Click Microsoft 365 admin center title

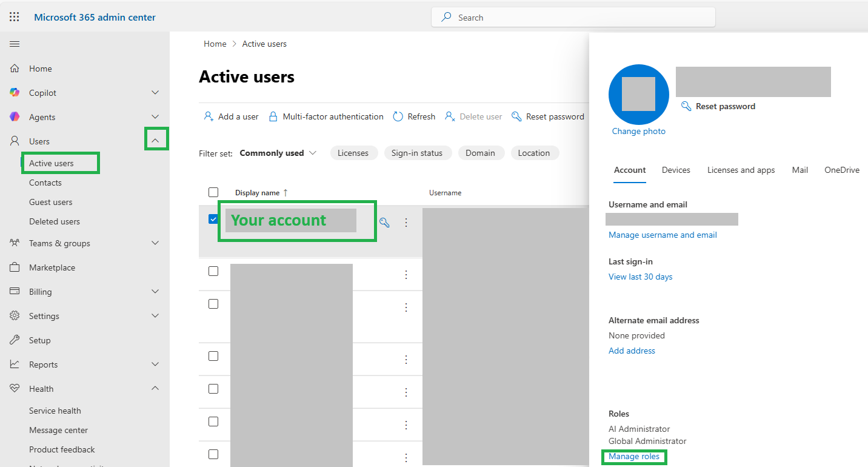95,17
